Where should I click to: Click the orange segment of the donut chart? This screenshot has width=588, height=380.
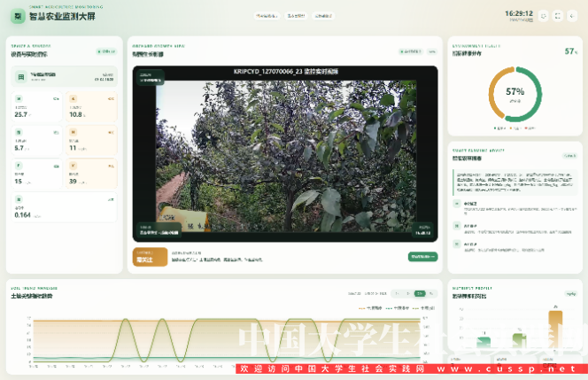[x=492, y=90]
